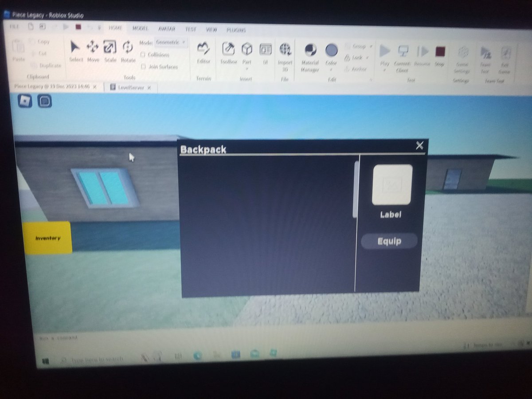The height and width of the screenshot is (399, 532).
Task: Click the Lock tool
Action: pyautogui.click(x=357, y=58)
